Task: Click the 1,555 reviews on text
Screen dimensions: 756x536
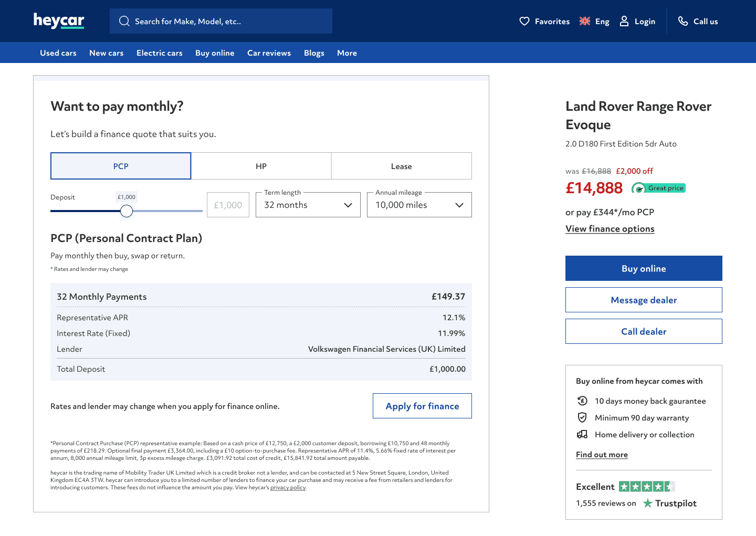Action: [606, 503]
